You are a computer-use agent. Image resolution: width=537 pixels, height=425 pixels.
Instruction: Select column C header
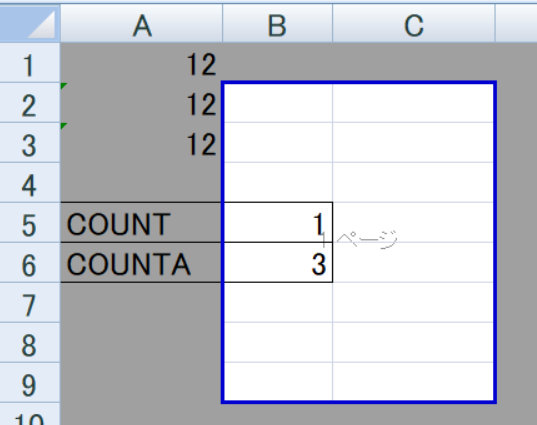[414, 23]
